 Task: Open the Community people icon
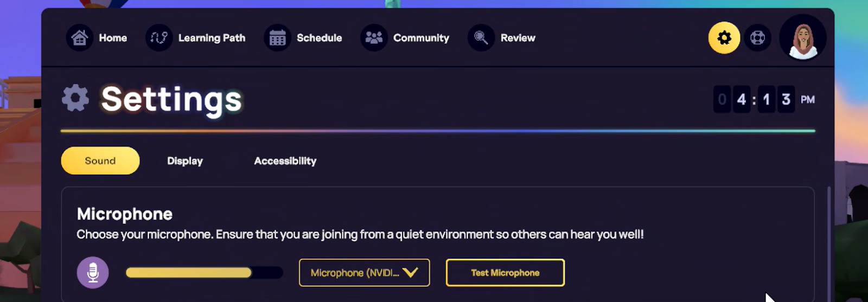[374, 38]
